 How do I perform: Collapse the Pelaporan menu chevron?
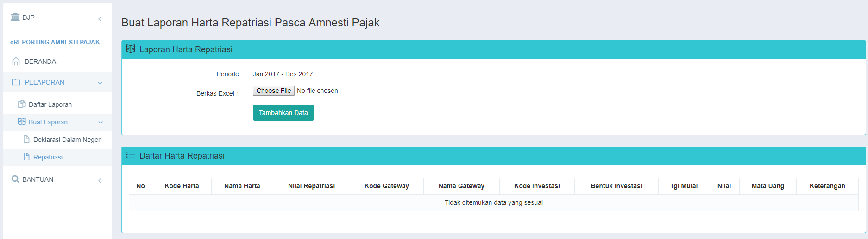[x=100, y=83]
